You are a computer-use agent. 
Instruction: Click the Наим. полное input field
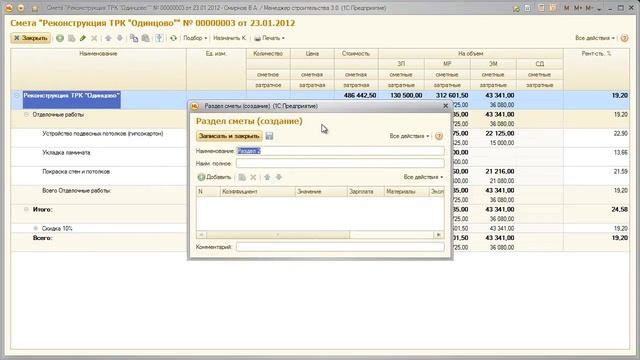click(x=340, y=164)
